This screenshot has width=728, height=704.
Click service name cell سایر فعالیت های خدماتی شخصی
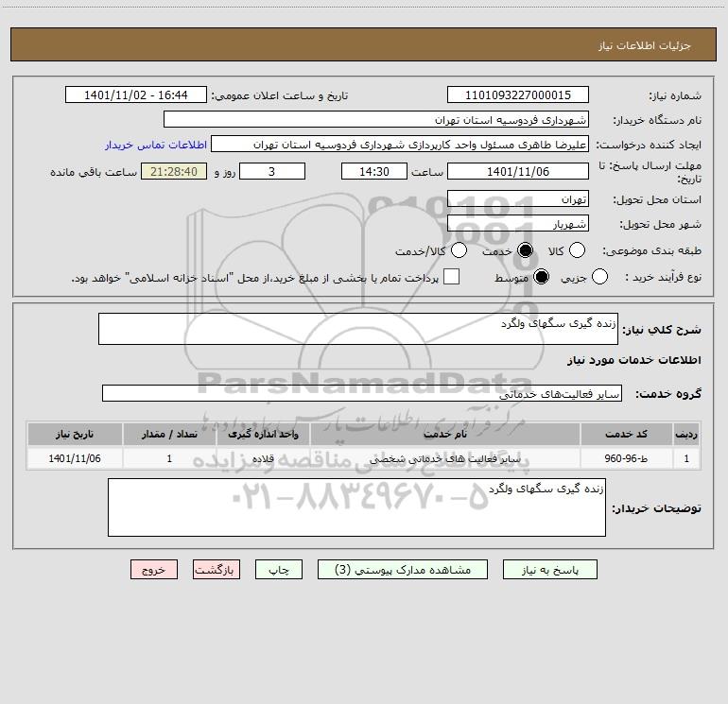click(445, 458)
